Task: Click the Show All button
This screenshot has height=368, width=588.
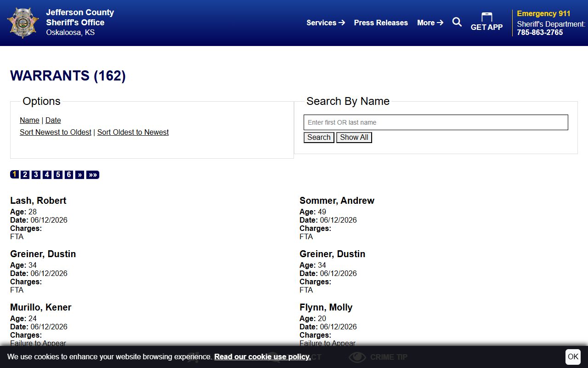Action: [354, 138]
